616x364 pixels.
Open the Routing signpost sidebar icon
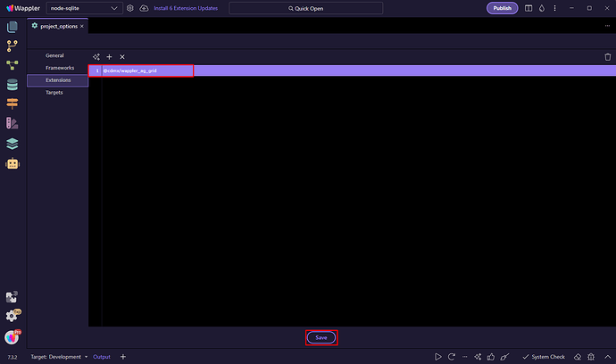12,103
